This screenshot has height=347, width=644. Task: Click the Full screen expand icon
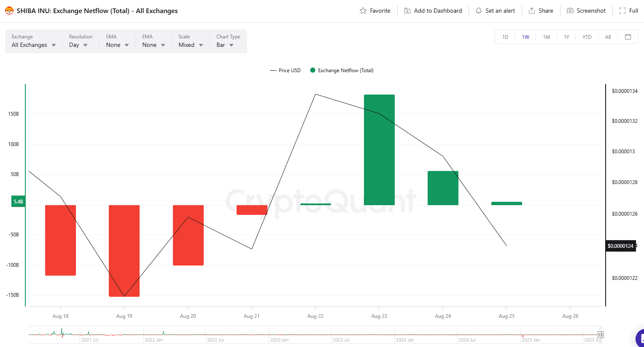click(623, 11)
